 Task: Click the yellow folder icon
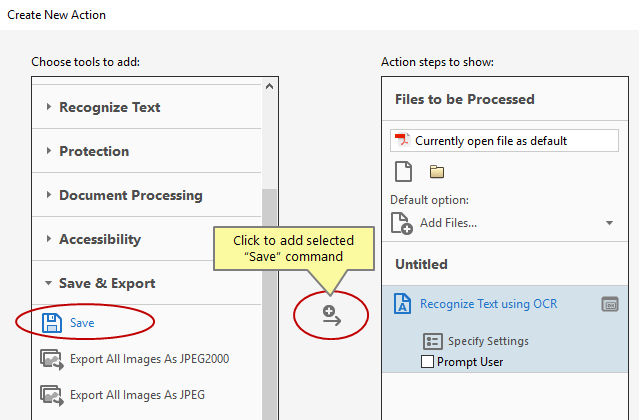pyautogui.click(x=437, y=172)
